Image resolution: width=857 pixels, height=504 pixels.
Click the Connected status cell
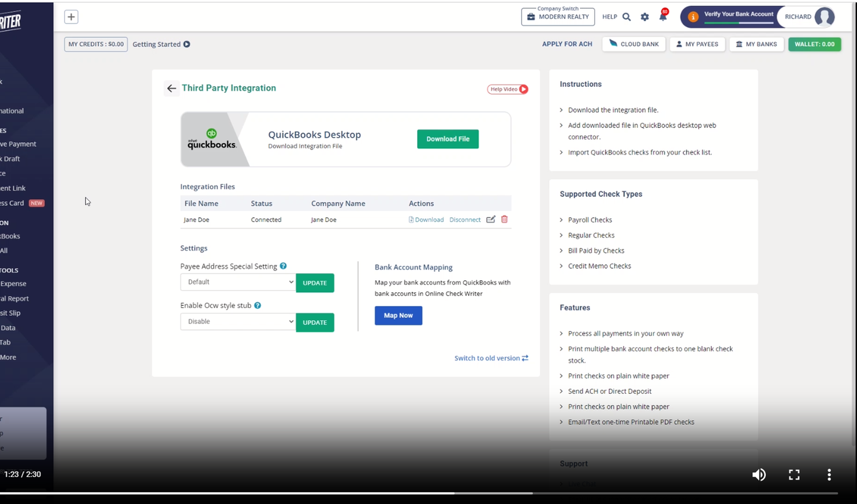pyautogui.click(x=266, y=220)
